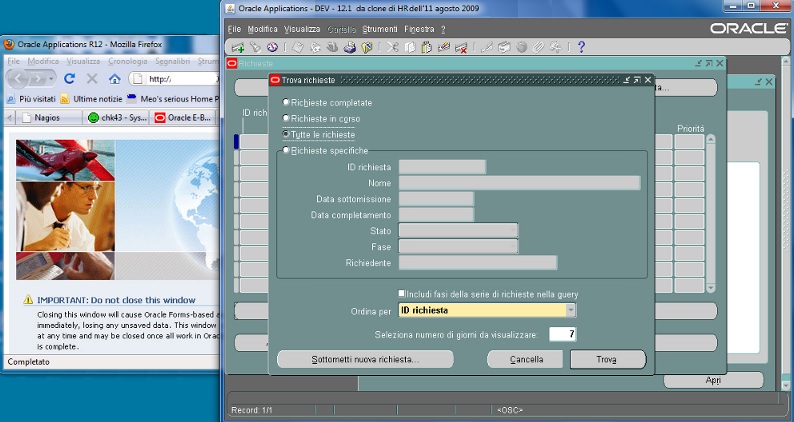Open Segnalibri menu in Firefox
794x422 pixels.
(173, 61)
